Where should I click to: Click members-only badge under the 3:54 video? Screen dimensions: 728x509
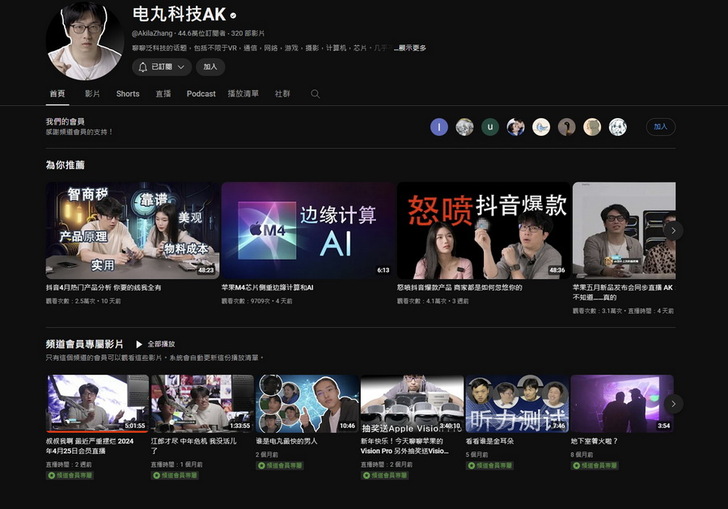(594, 465)
